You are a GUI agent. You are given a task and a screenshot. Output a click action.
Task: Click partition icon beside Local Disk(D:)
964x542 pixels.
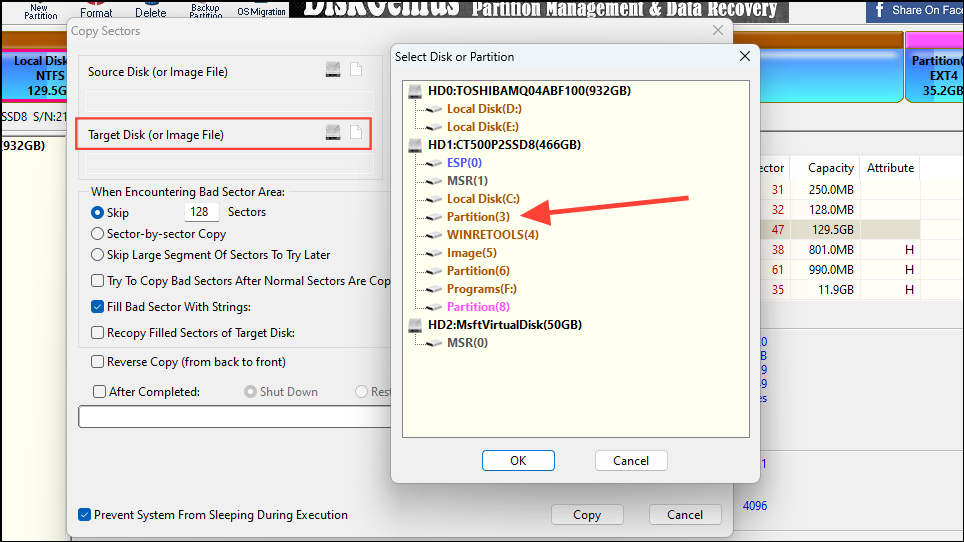[434, 109]
